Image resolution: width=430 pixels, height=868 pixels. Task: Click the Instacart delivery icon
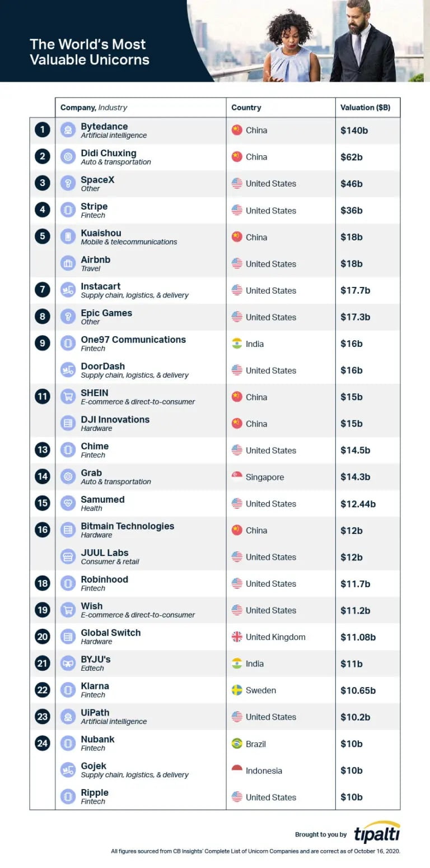pos(68,290)
